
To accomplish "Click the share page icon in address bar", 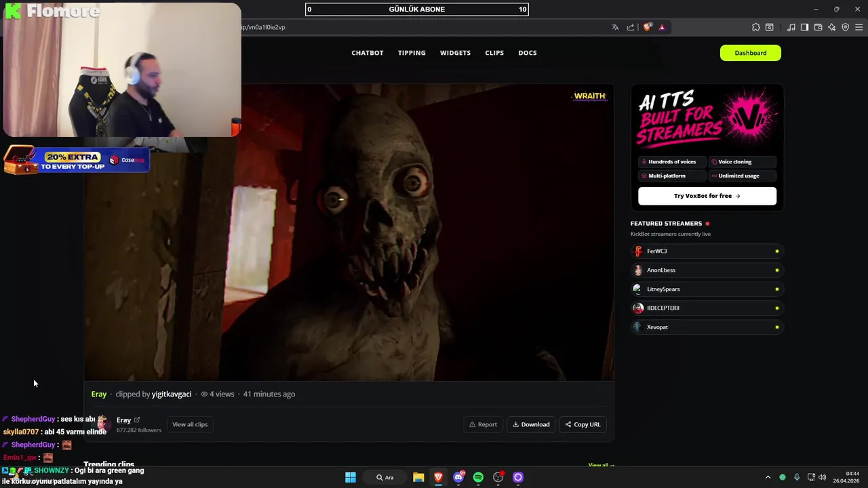I will pos(631,27).
